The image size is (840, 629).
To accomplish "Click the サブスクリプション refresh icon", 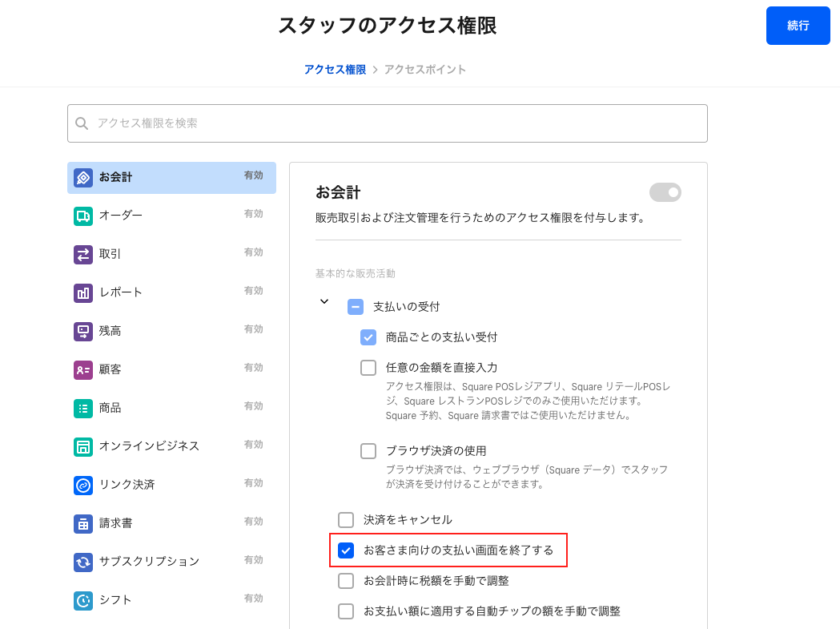I will pyautogui.click(x=83, y=562).
